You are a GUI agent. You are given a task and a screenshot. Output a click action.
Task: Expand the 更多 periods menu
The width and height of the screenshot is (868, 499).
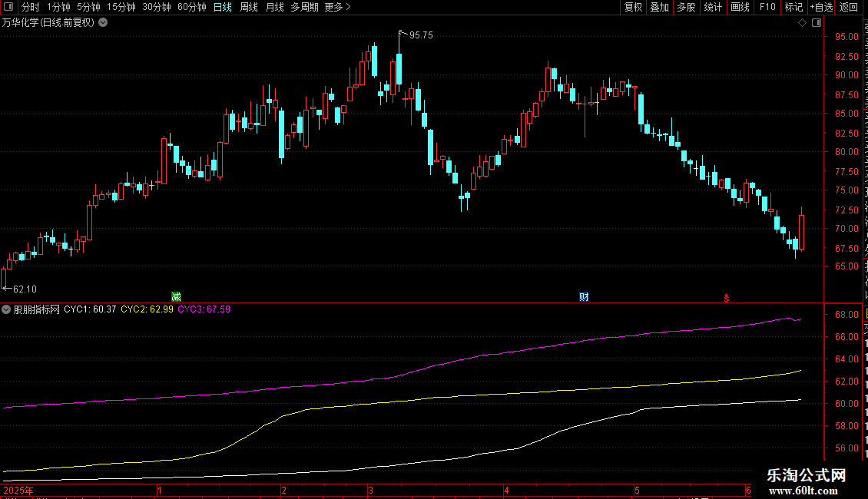pyautogui.click(x=337, y=7)
